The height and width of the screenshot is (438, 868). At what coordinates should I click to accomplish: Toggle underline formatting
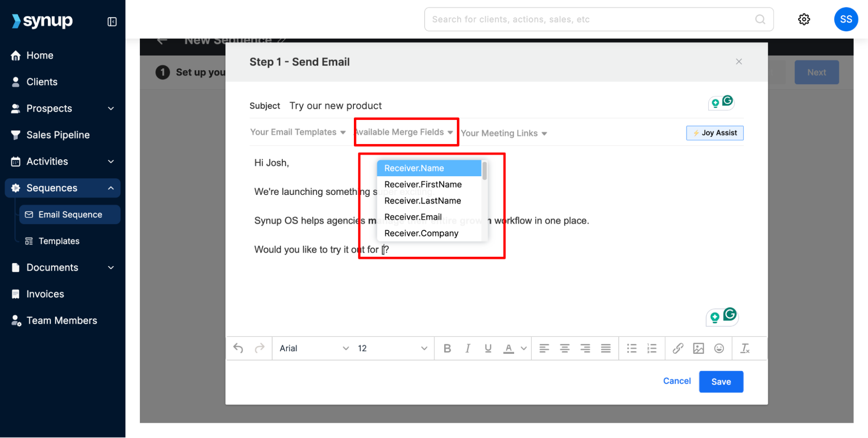[488, 348]
